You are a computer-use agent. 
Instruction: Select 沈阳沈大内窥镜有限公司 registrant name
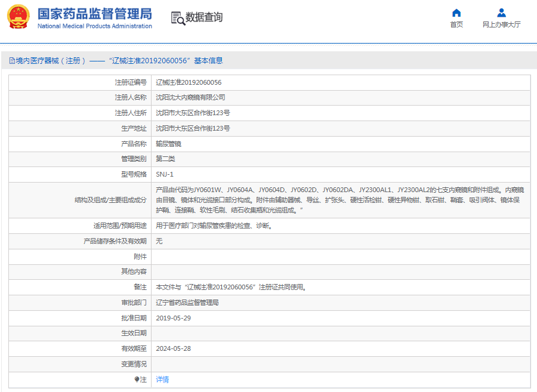(190, 98)
